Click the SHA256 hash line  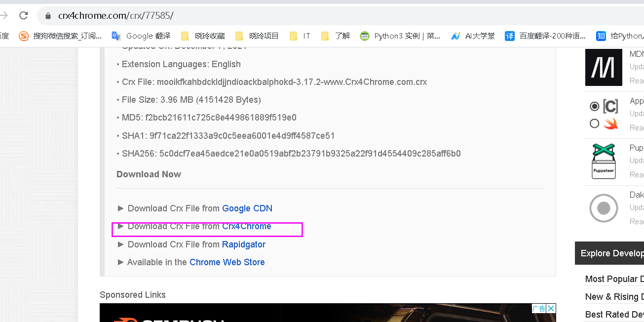(x=291, y=154)
